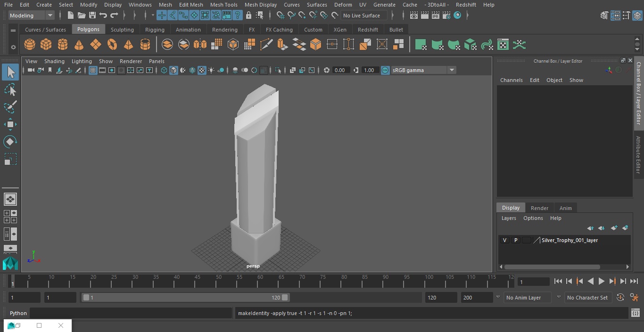Click the Mirror geometry shelf icon

point(200,45)
